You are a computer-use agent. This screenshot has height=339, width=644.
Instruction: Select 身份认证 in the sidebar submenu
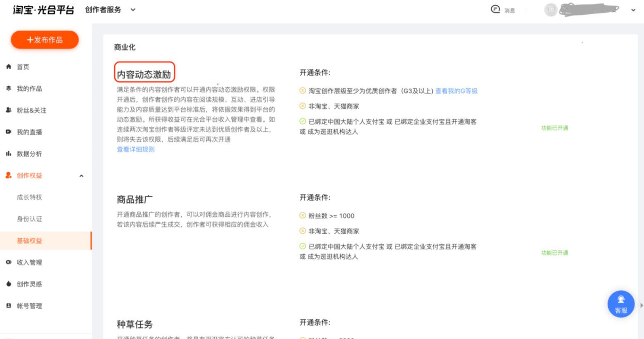(x=29, y=219)
